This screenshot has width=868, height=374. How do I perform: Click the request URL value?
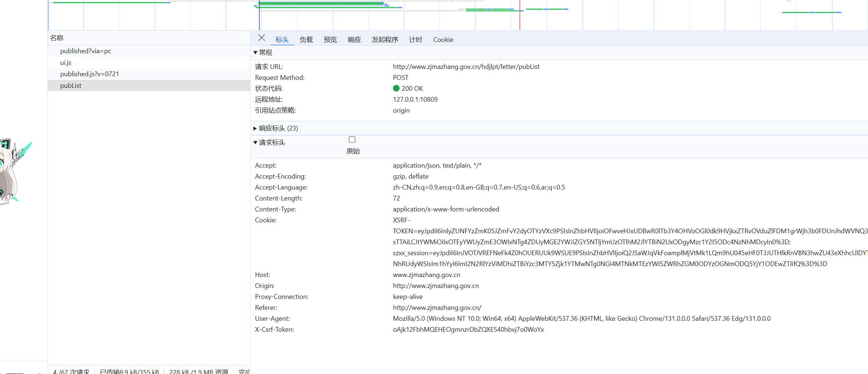click(x=466, y=67)
